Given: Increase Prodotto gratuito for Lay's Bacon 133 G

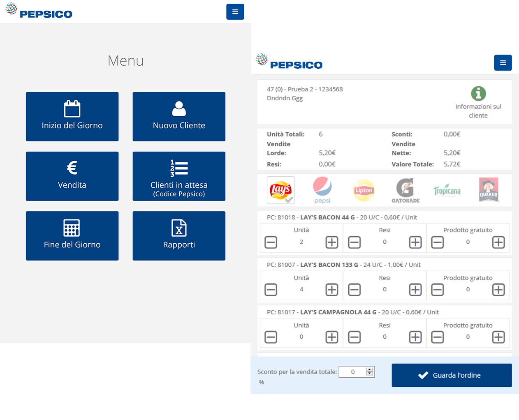Looking at the screenshot, I should tap(498, 290).
